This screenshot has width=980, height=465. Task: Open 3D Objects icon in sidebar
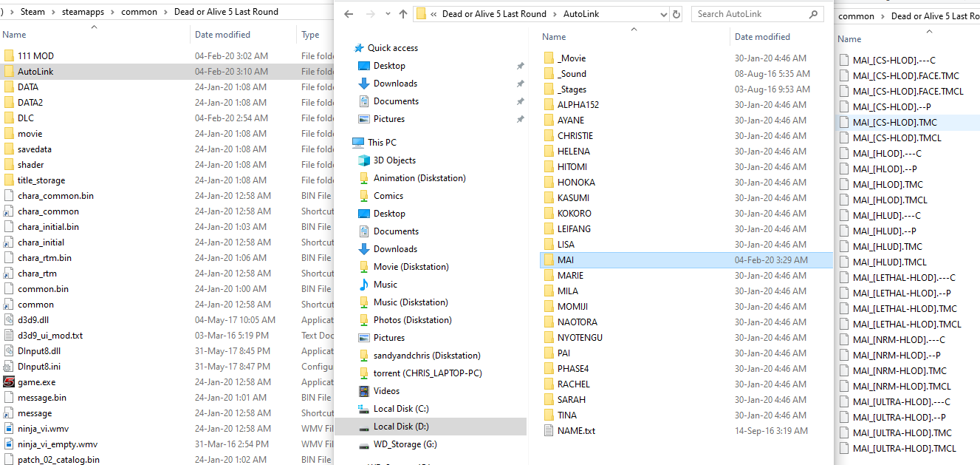pyautogui.click(x=363, y=160)
